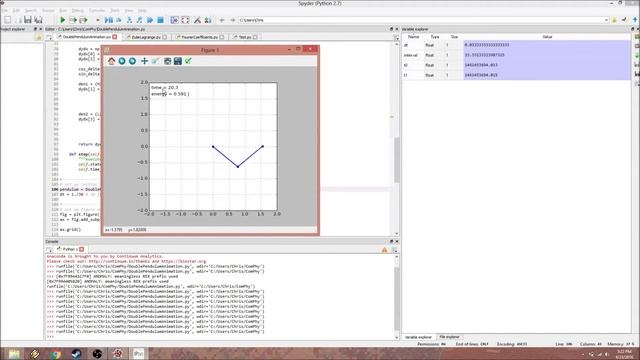
Task: Select the dt variable row
Action: click(516, 45)
